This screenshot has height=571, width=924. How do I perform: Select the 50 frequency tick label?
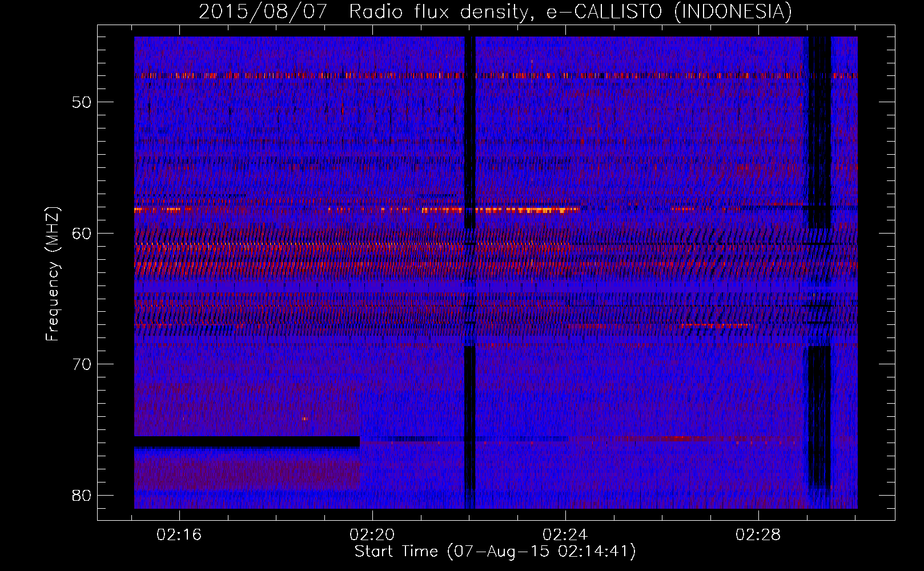pos(82,102)
